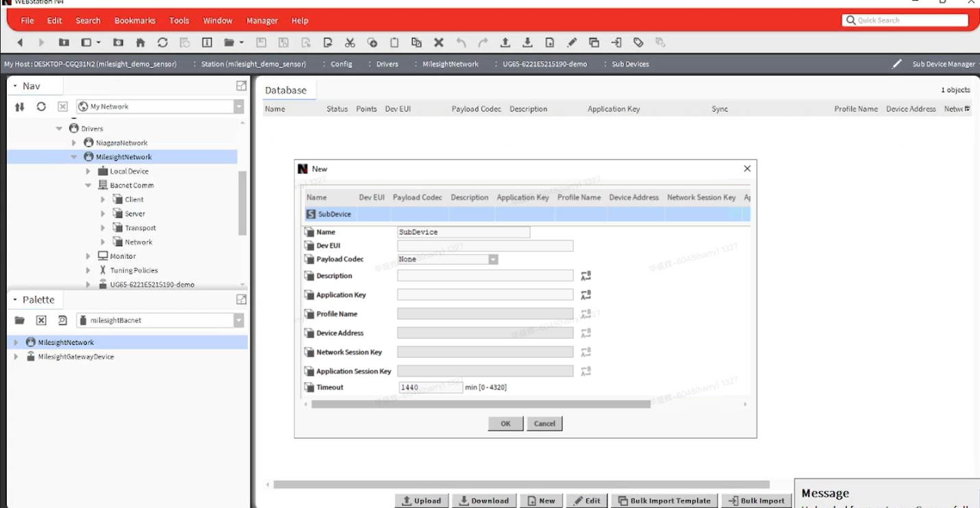Click the bottom New button

541,500
